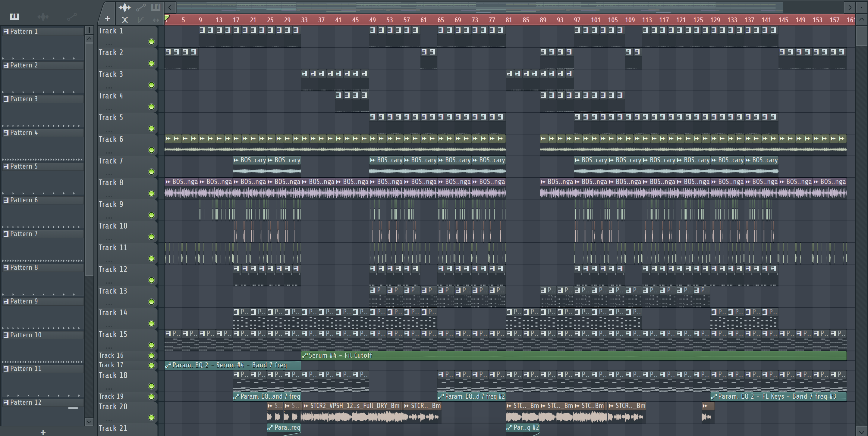The width and height of the screenshot is (868, 436).
Task: Select the Param. EQ 2 - Serum #4 clip
Action: click(232, 365)
